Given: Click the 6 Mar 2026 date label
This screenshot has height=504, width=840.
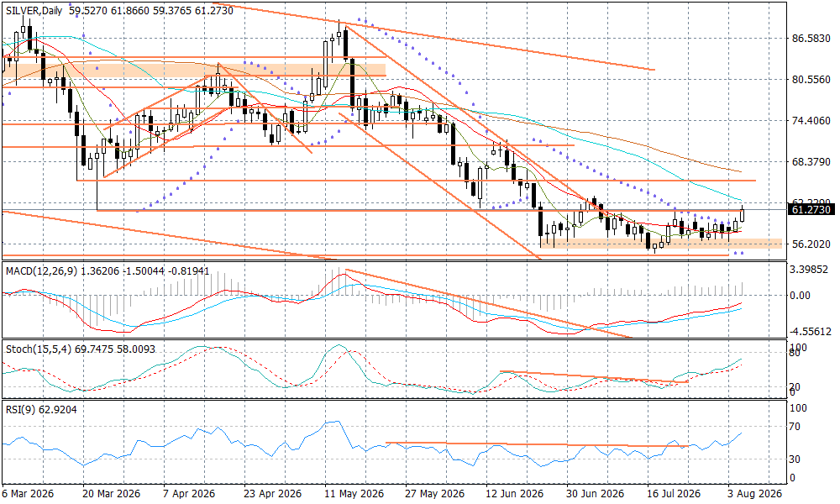Looking at the screenshot, I should pyautogui.click(x=28, y=493).
